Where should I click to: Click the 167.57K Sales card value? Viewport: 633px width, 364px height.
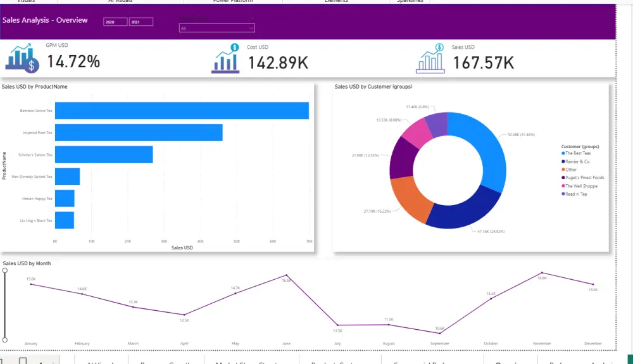click(483, 63)
